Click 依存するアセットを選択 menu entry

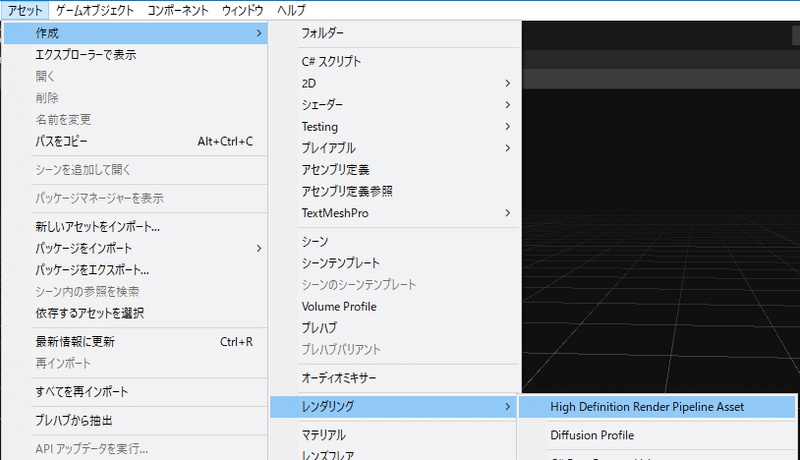(x=135, y=313)
